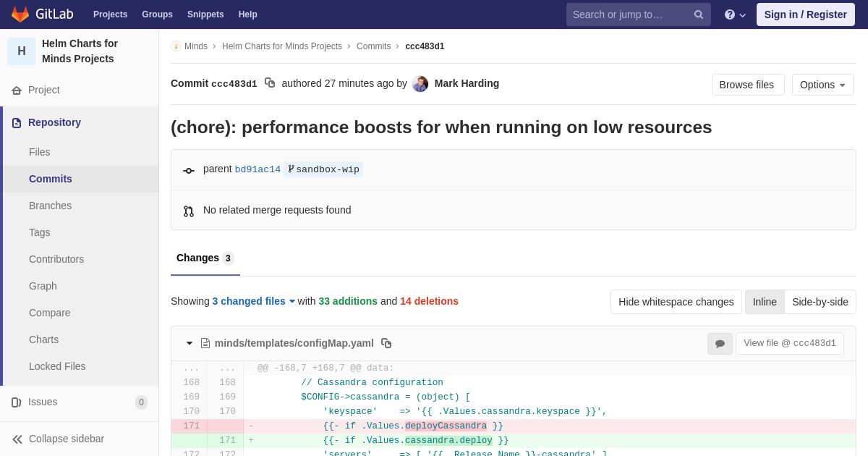This screenshot has width=868, height=456.
Task: Toggle comments on configMap.yaml diff
Action: (720, 344)
